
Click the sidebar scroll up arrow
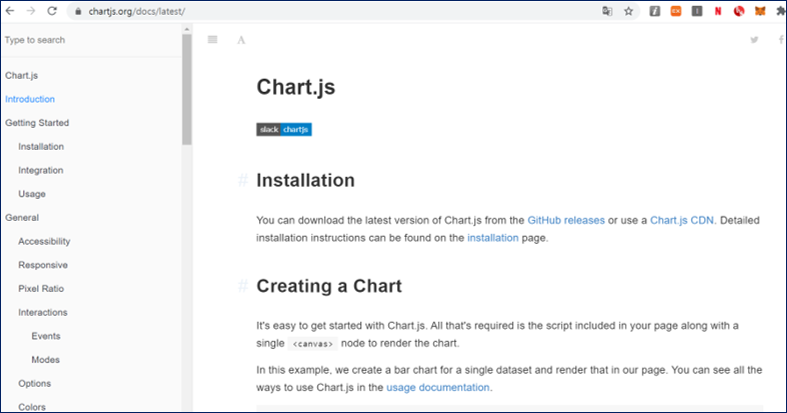tap(187, 29)
